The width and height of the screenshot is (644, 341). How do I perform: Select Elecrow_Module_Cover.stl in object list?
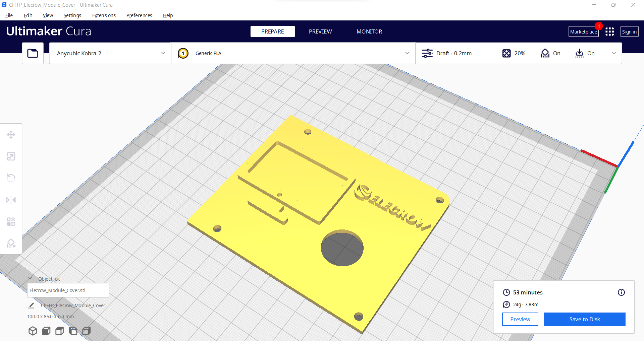click(x=68, y=290)
